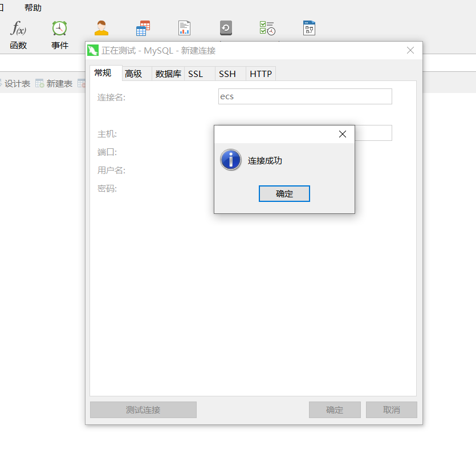Click the 密码: label

point(107,189)
